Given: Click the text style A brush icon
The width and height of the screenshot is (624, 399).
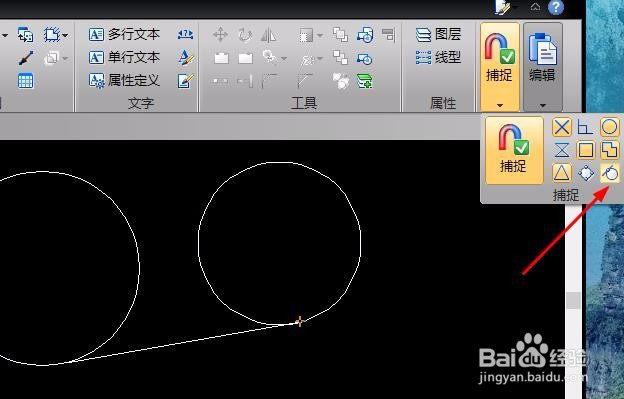Looking at the screenshot, I should pyautogui.click(x=186, y=57).
